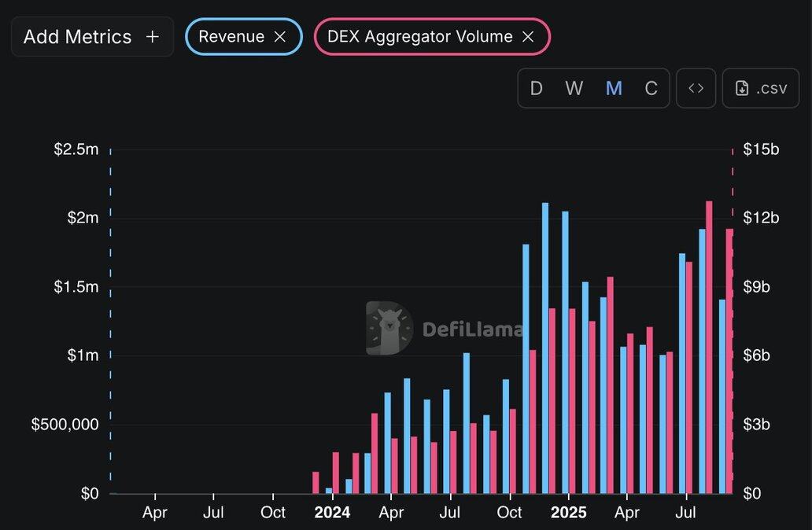
Task: Click the tallest blue revenue bar
Action: [x=545, y=346]
